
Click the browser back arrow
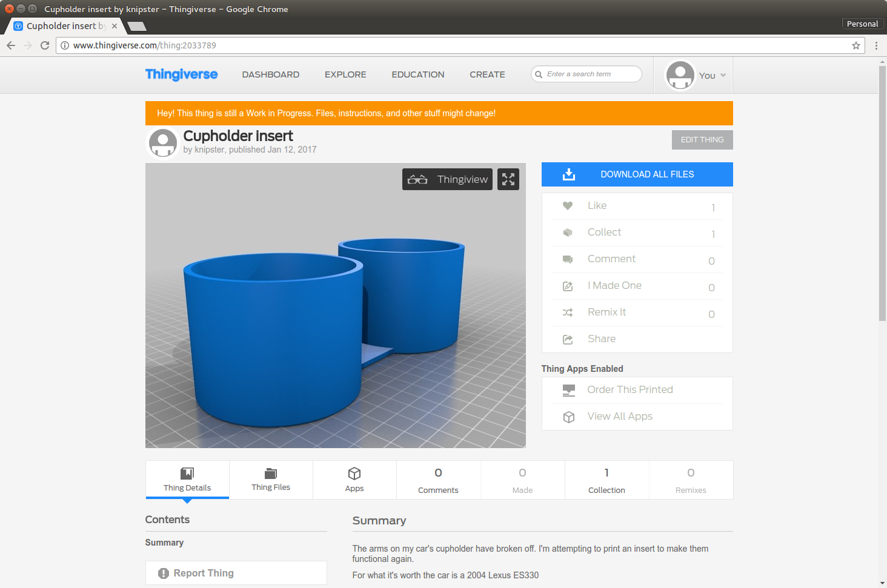click(x=11, y=45)
